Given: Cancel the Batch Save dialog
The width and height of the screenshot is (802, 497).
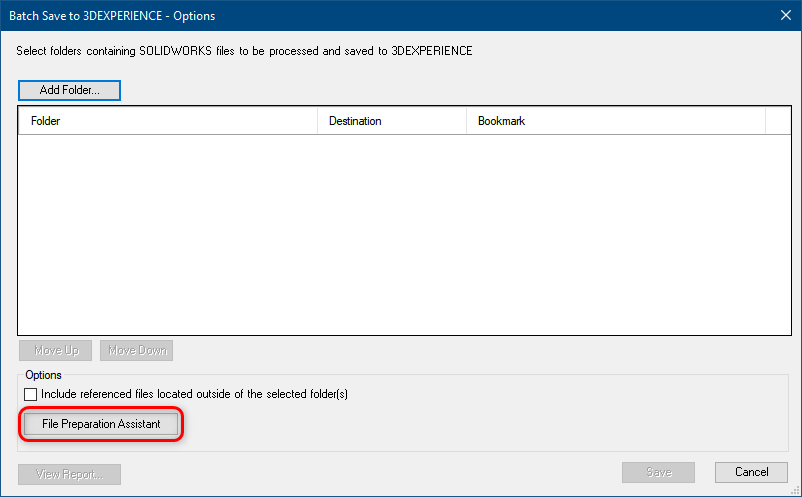Looking at the screenshot, I should 751,472.
